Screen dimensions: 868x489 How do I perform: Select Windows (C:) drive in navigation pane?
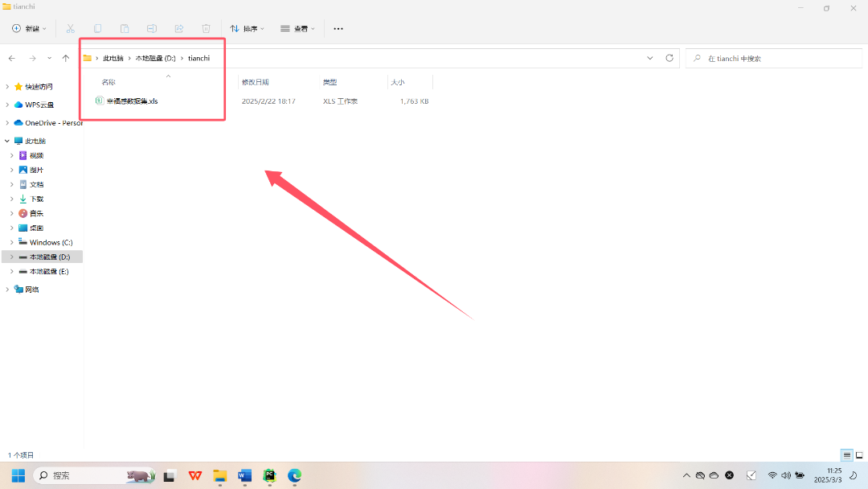coord(51,243)
